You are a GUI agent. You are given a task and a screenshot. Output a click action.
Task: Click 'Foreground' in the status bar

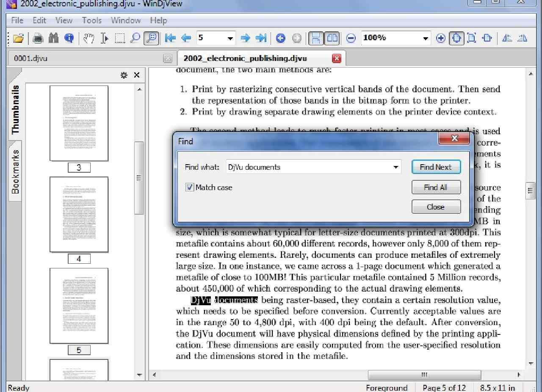click(387, 387)
